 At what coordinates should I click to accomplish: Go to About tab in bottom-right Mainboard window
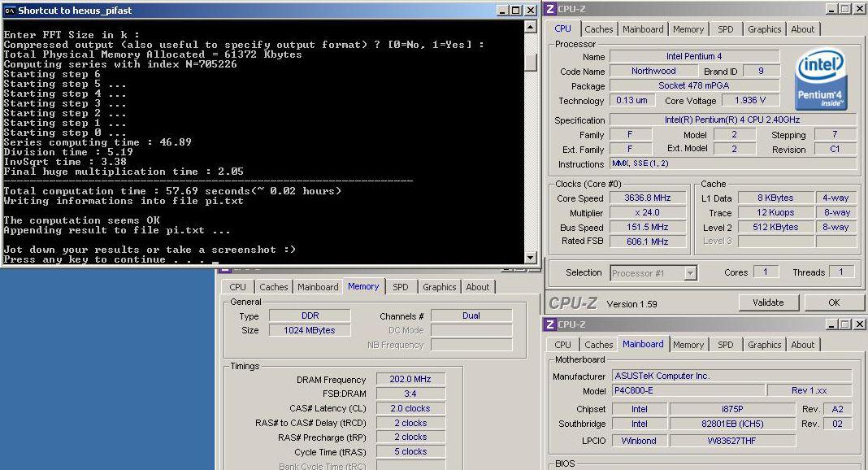coord(803,344)
